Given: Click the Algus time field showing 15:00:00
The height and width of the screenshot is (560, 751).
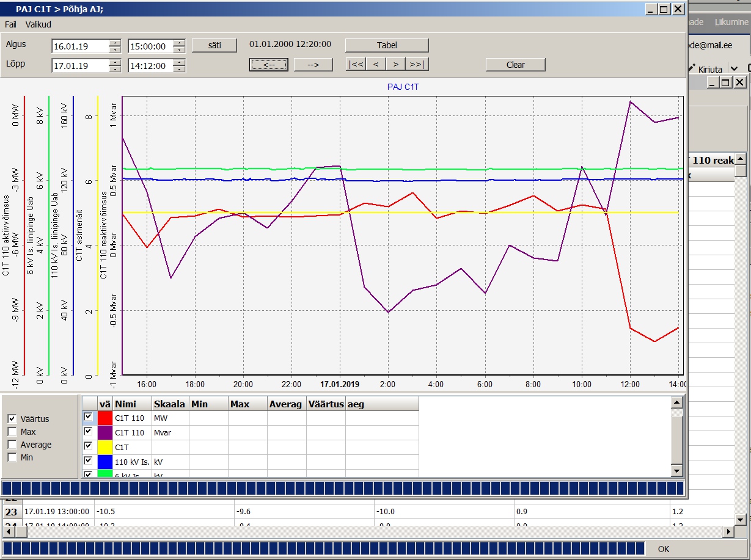Looking at the screenshot, I should (150, 46).
